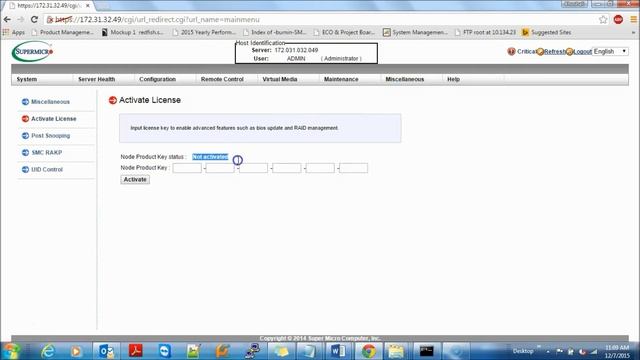The height and width of the screenshot is (360, 640).
Task: Select Activate License in the sidebar
Action: tap(53, 119)
